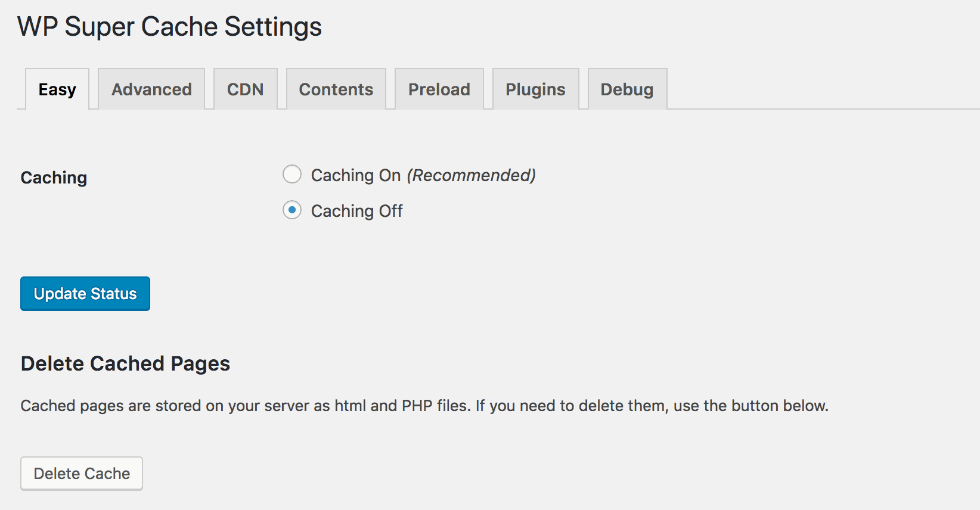Switch to the Plugins tab
This screenshot has width=980, height=510.
coord(536,89)
